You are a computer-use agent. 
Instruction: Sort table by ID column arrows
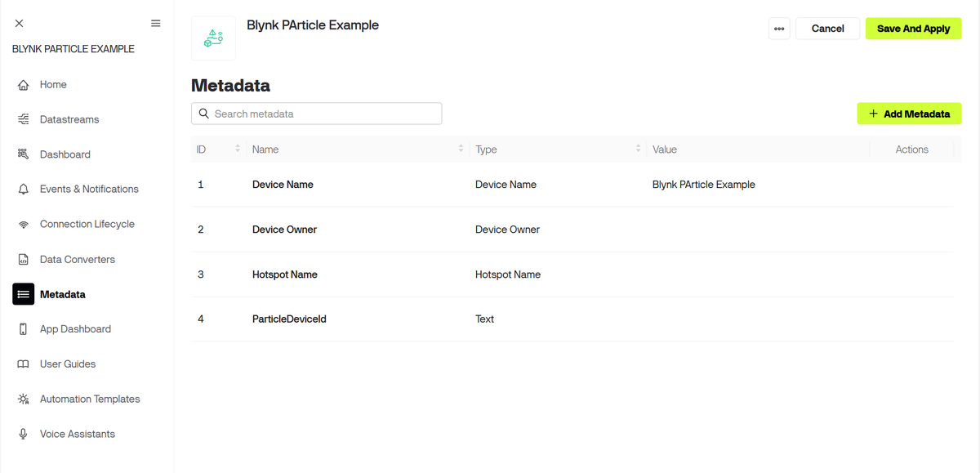click(238, 149)
